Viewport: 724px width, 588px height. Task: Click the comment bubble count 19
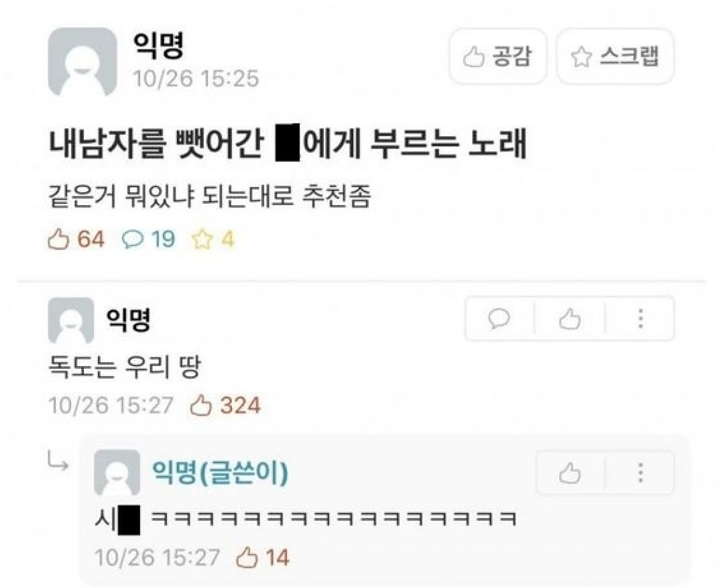(148, 239)
